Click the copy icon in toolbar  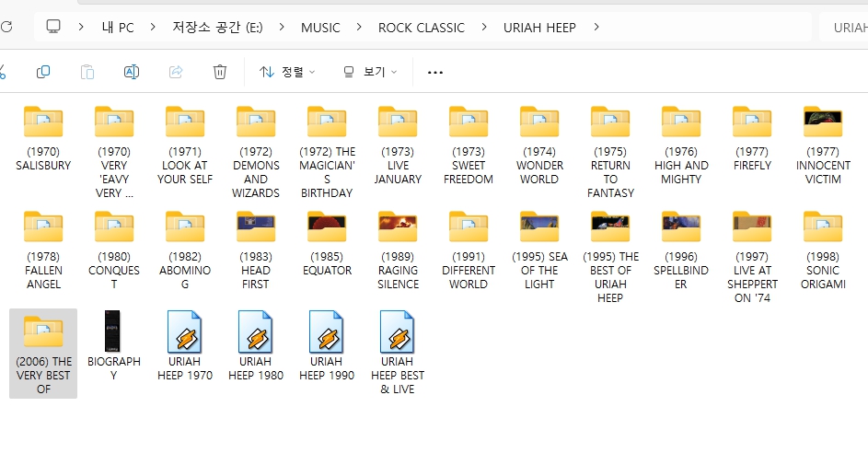coord(43,72)
